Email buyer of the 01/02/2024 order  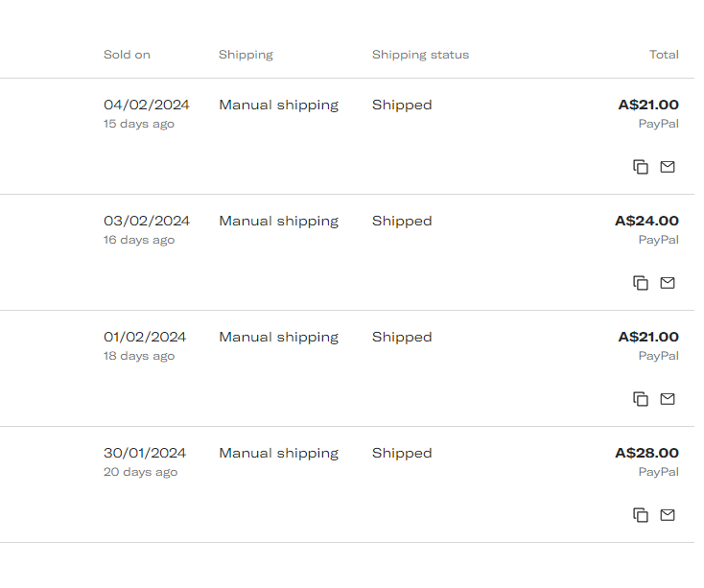click(x=668, y=399)
